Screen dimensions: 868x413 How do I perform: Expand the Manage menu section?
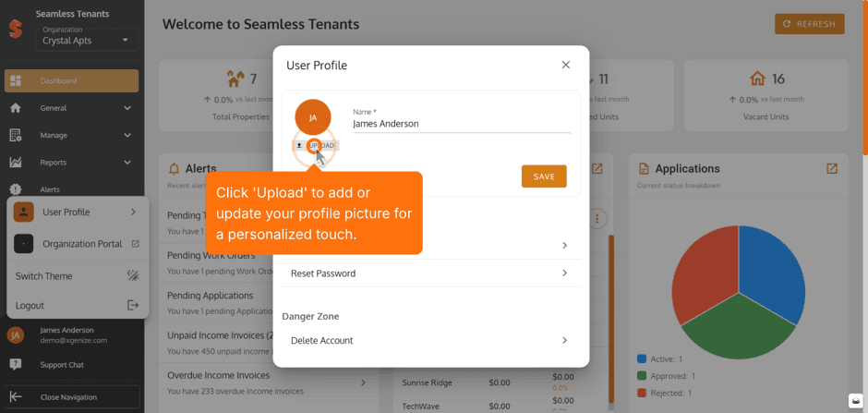pyautogui.click(x=71, y=135)
